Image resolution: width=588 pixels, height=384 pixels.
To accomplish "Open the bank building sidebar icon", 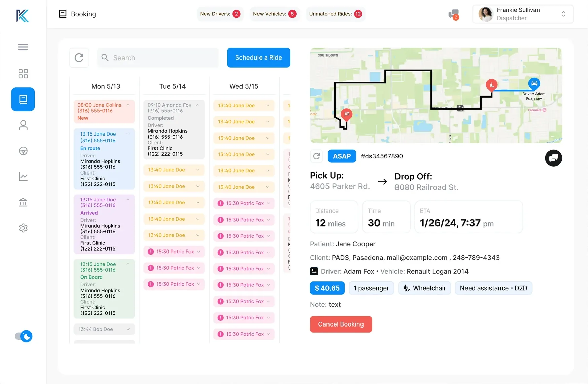I will pyautogui.click(x=23, y=202).
